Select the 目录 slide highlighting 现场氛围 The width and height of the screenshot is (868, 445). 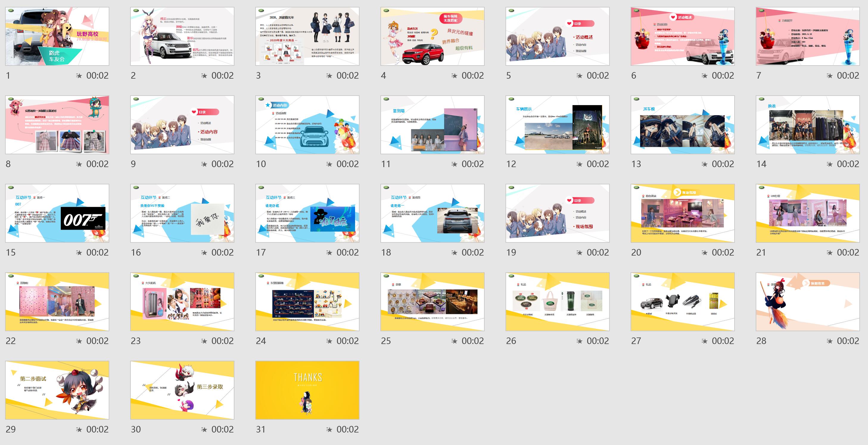[x=557, y=213]
